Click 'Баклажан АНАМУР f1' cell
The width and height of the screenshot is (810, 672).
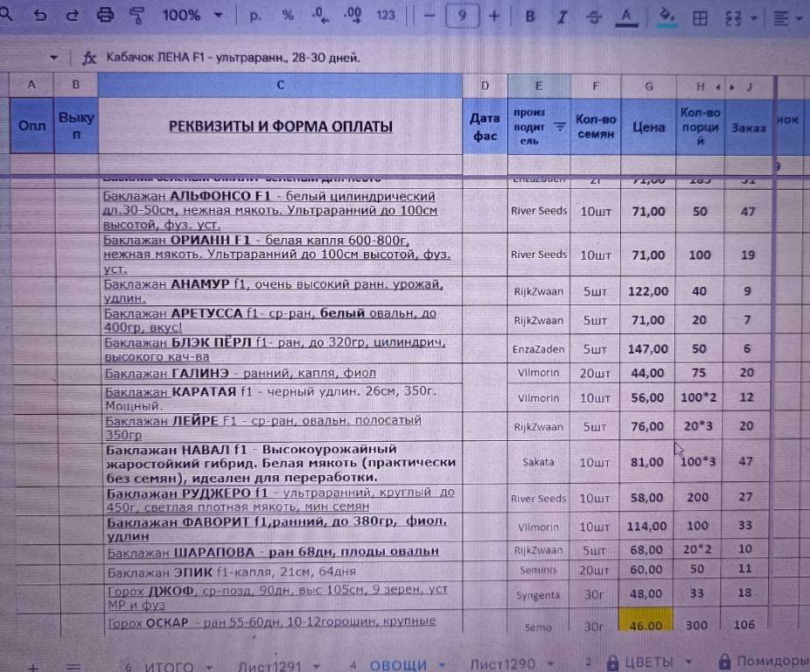[x=282, y=291]
